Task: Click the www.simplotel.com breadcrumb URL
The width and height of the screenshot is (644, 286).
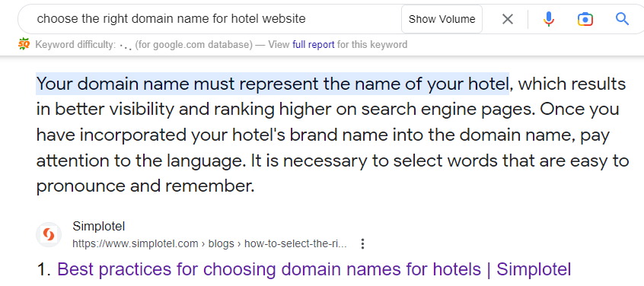Action: tap(135, 243)
